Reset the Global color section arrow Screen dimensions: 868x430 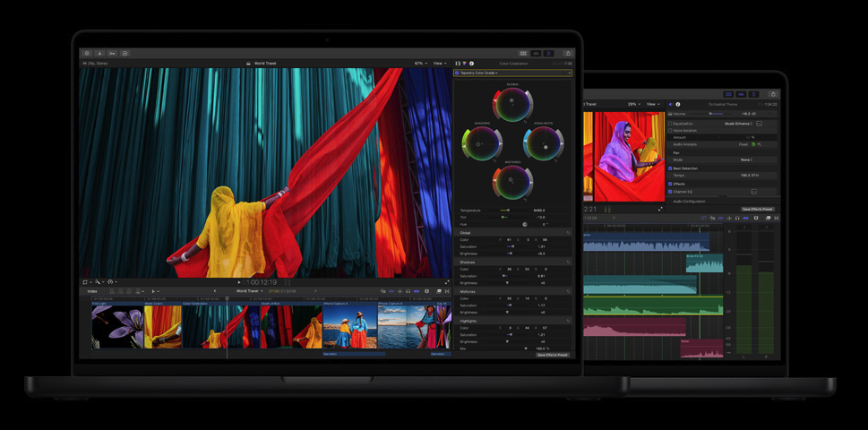coord(568,233)
